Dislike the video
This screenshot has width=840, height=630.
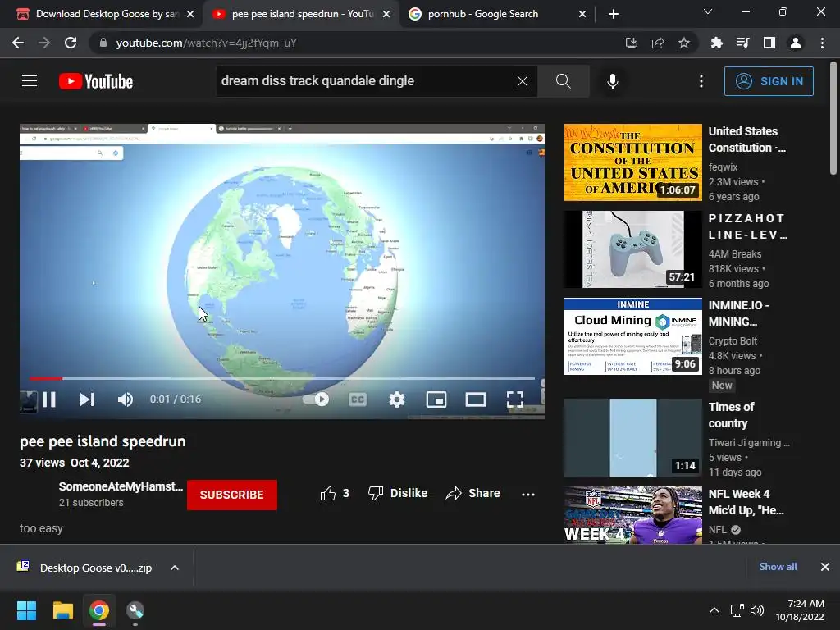398,493
